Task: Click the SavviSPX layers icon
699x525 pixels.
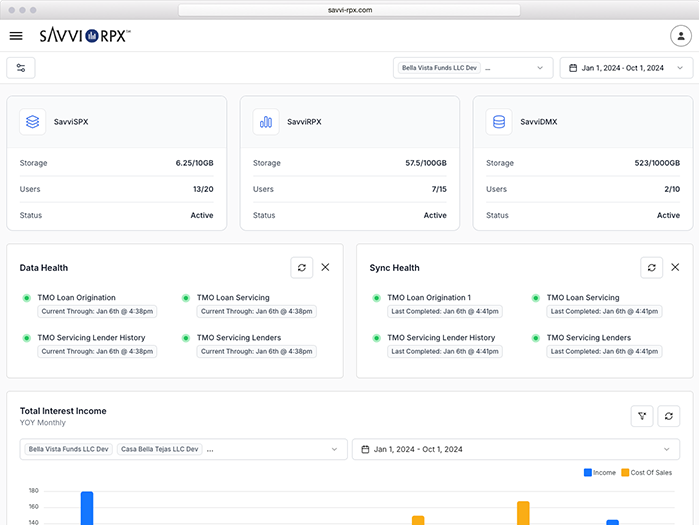Action: tap(33, 122)
